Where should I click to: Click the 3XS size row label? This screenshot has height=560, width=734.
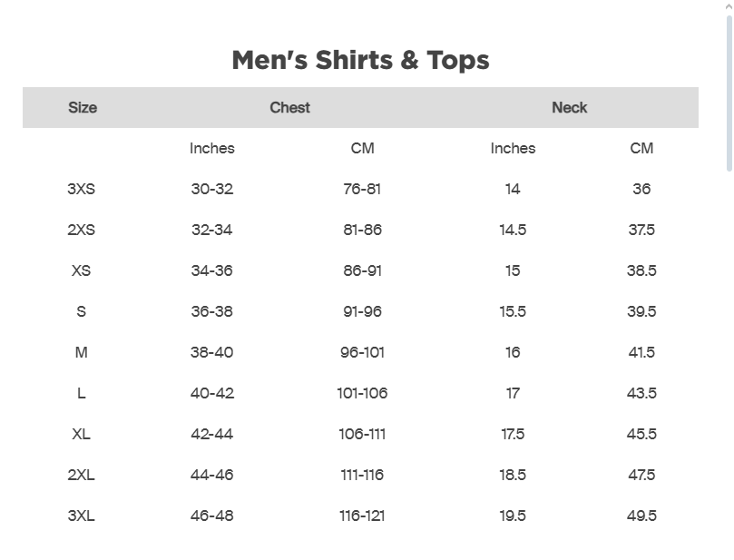pos(81,189)
